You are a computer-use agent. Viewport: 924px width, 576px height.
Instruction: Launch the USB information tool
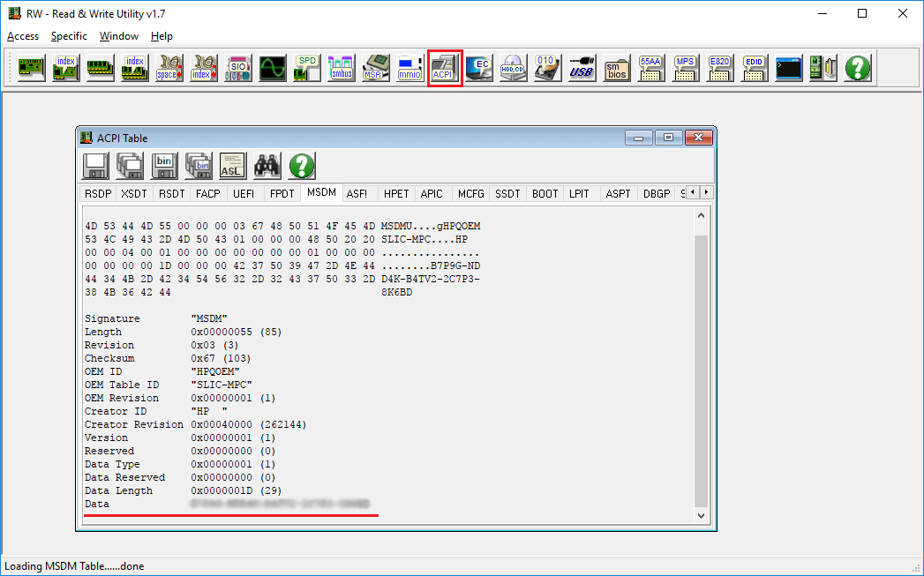coord(582,68)
